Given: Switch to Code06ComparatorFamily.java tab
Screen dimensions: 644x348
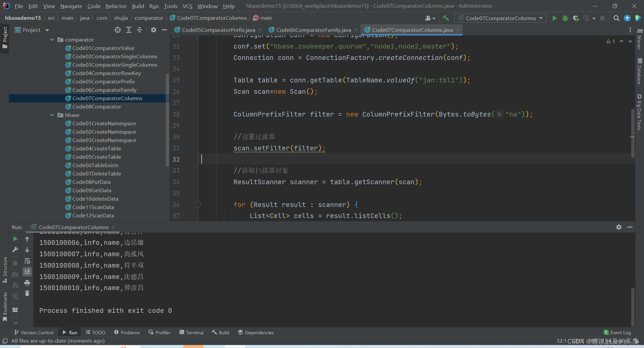Looking at the screenshot, I should click(x=313, y=30).
